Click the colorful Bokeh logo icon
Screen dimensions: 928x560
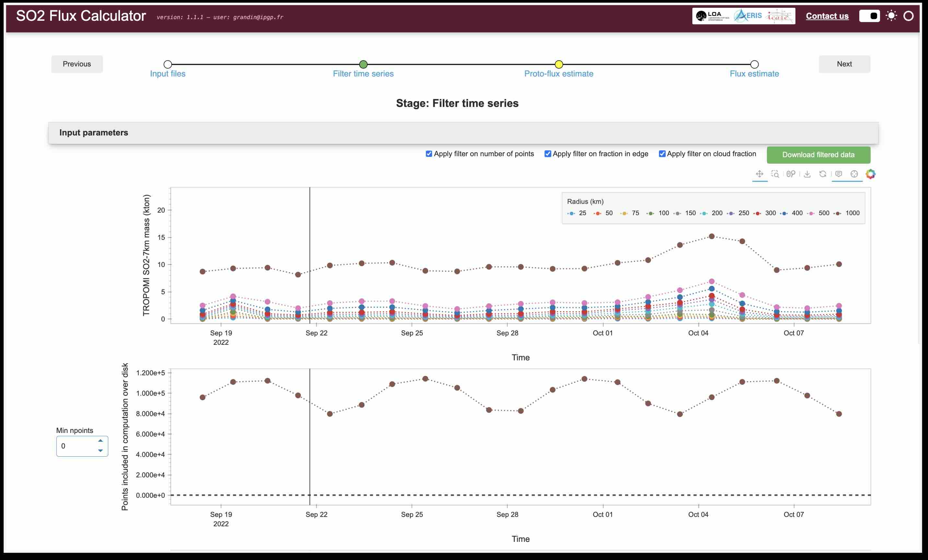[870, 174]
